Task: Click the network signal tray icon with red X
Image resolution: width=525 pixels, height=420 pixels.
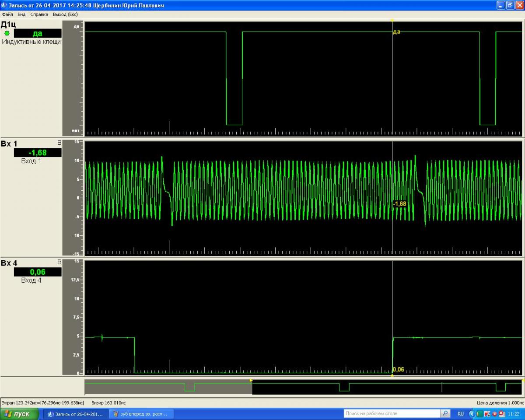Action: click(502, 414)
